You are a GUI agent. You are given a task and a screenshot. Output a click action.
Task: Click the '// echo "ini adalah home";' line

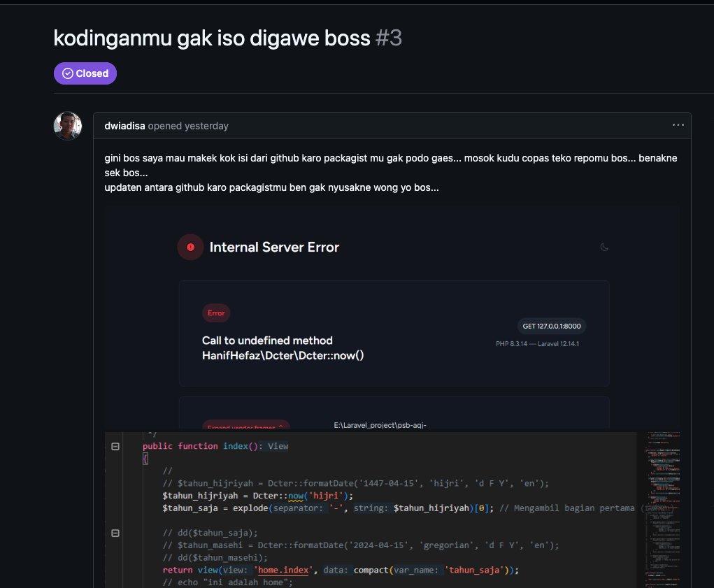(x=228, y=582)
